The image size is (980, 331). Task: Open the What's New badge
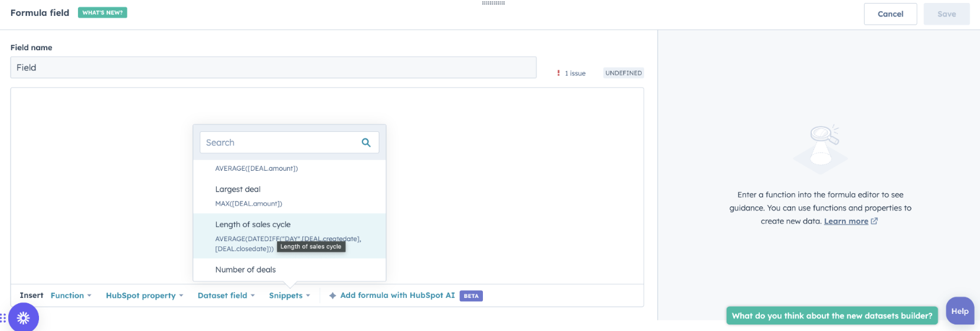pos(103,12)
